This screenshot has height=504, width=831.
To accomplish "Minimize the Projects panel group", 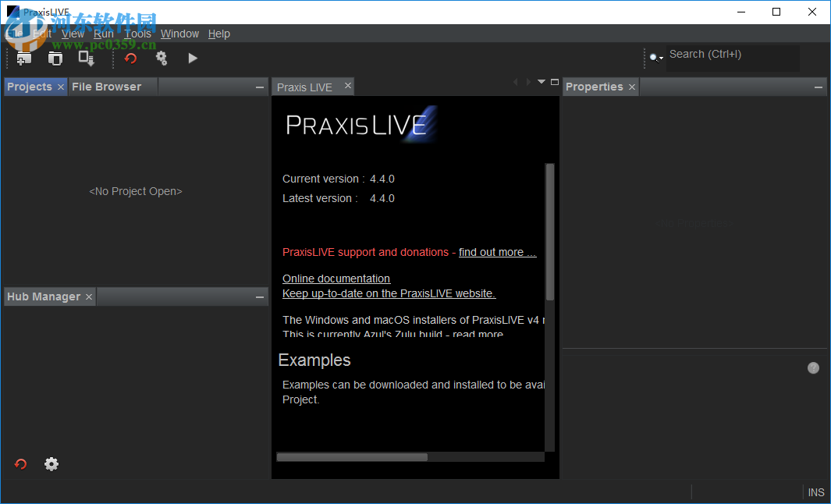I will pos(259,87).
